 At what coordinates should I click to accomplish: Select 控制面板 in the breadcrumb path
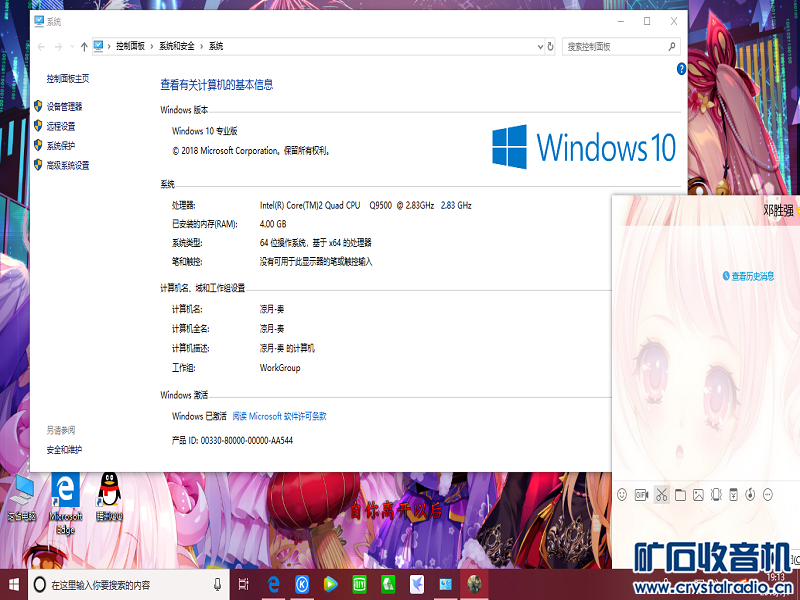click(131, 46)
